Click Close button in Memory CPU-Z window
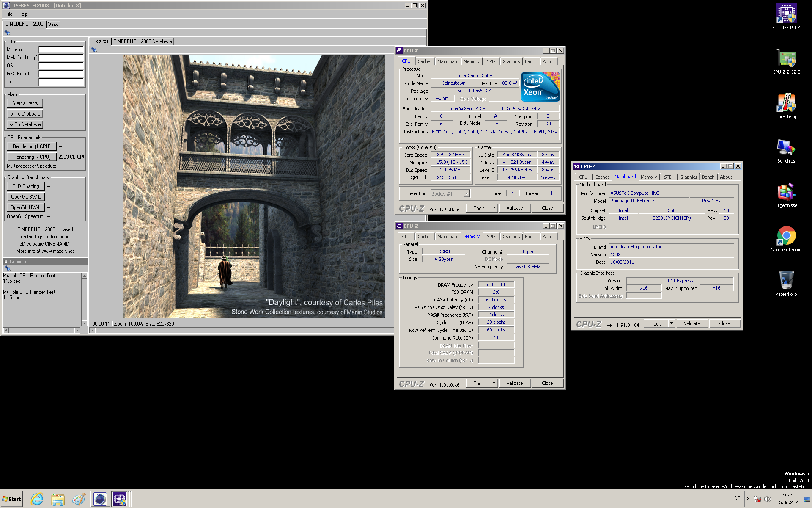Image resolution: width=812 pixels, height=508 pixels. click(547, 383)
